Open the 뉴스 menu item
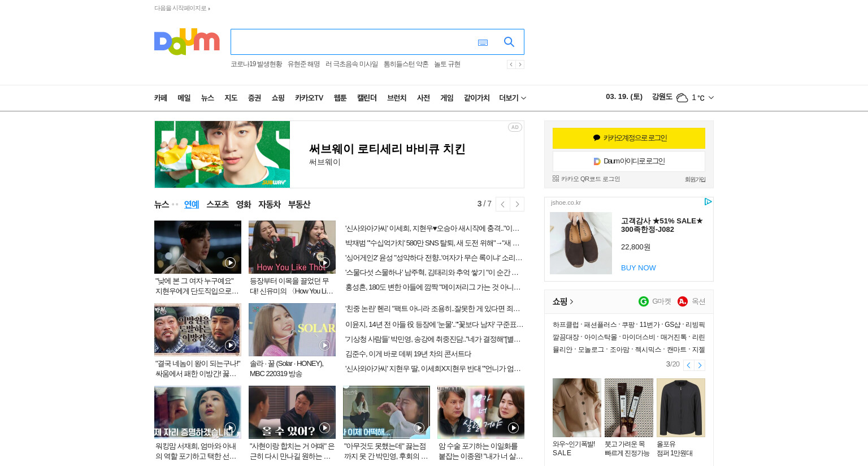 (207, 98)
